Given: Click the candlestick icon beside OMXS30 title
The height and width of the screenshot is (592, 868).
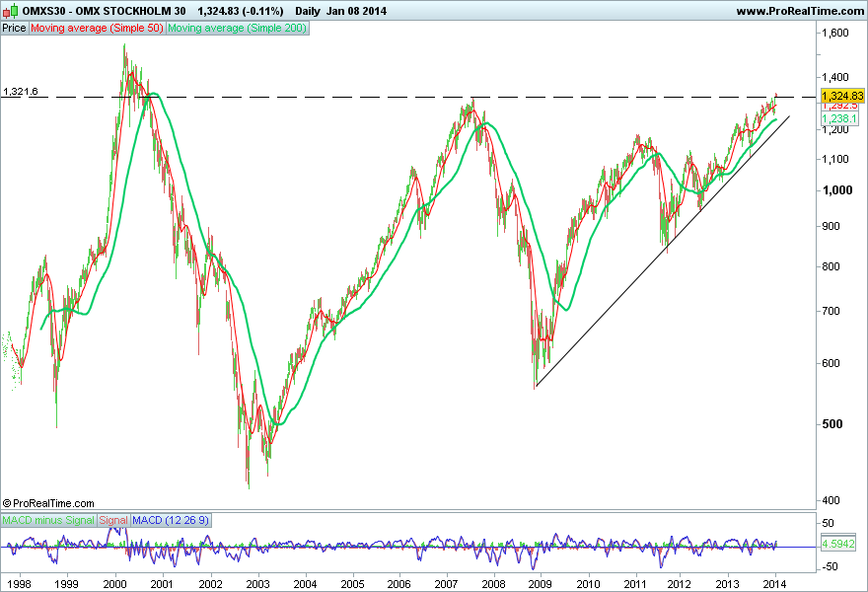Looking at the screenshot, I should pos(11,11).
